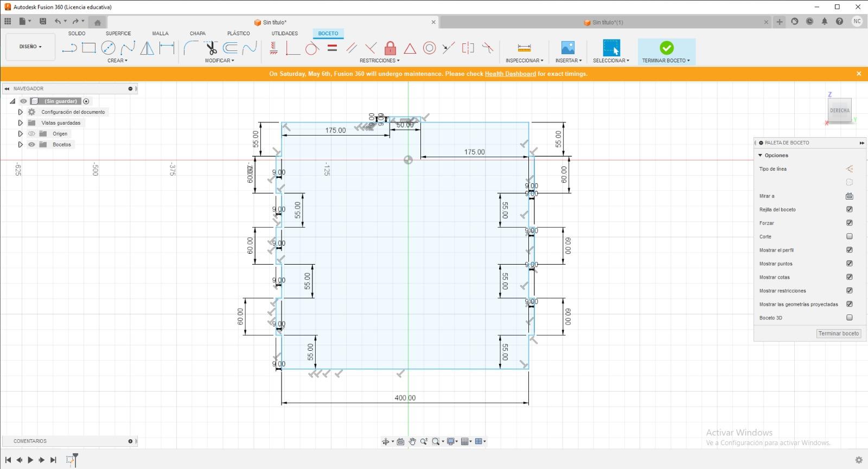Apply the Symmetry constraint
Viewport: 868px width, 469px height.
pos(468,48)
